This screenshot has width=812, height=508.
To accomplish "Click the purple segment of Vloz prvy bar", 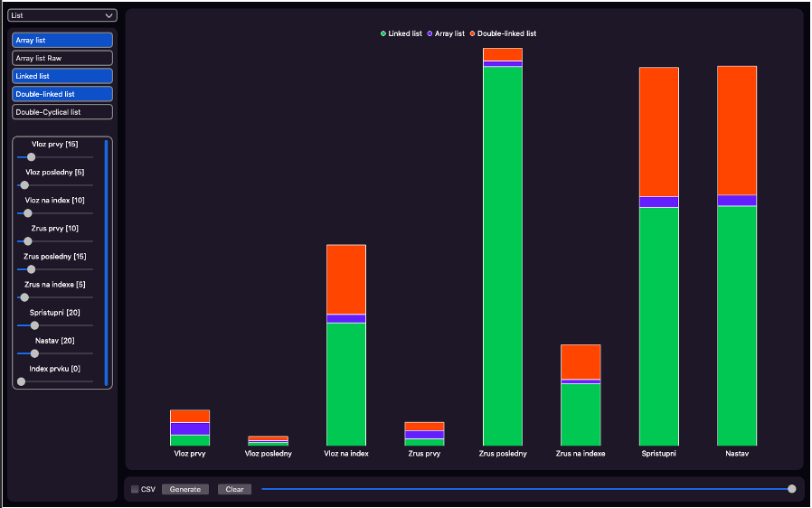I will pos(190,428).
